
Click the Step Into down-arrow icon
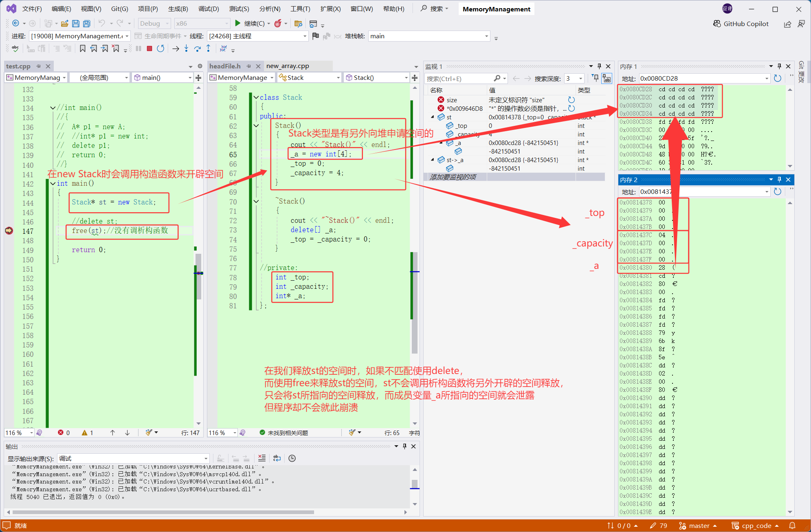point(186,49)
